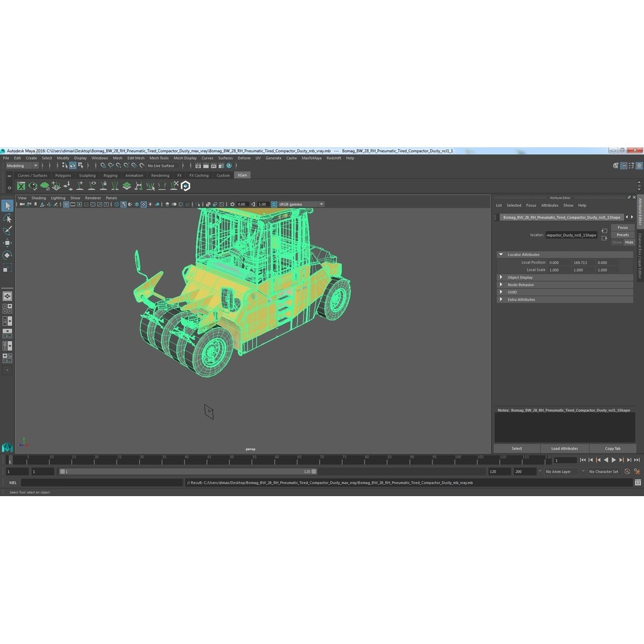This screenshot has height=644, width=644.
Task: Open the Edit Mesh menu
Action: point(136,158)
